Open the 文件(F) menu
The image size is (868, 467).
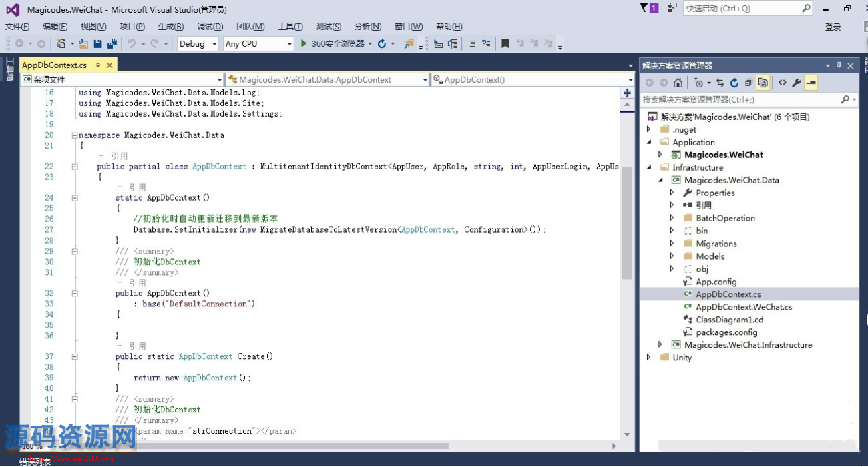coord(17,27)
